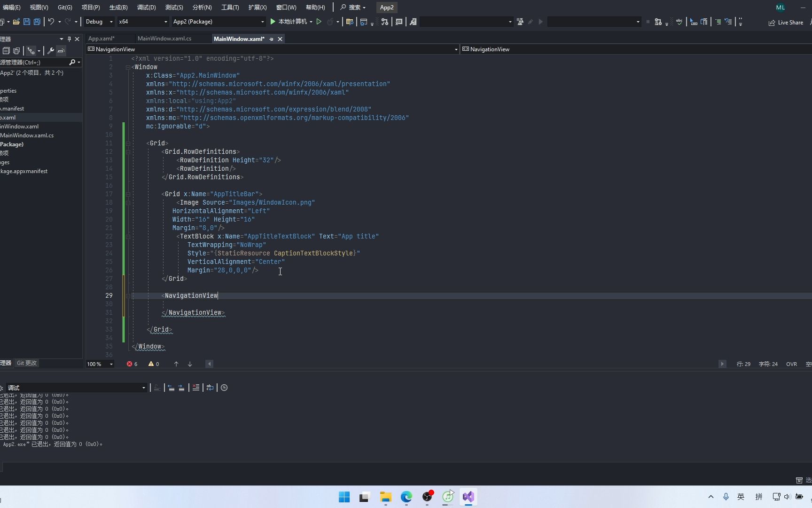Navigate to the previous issue arrow

[x=176, y=364]
